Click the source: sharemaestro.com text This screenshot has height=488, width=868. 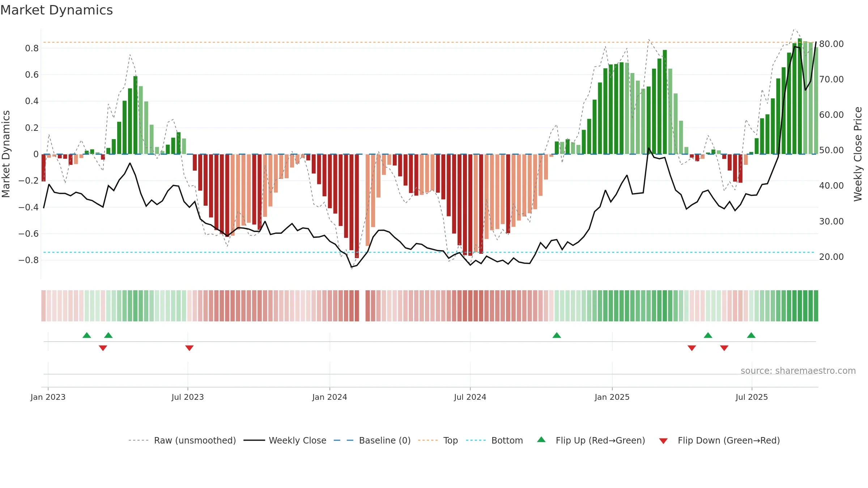(x=798, y=371)
